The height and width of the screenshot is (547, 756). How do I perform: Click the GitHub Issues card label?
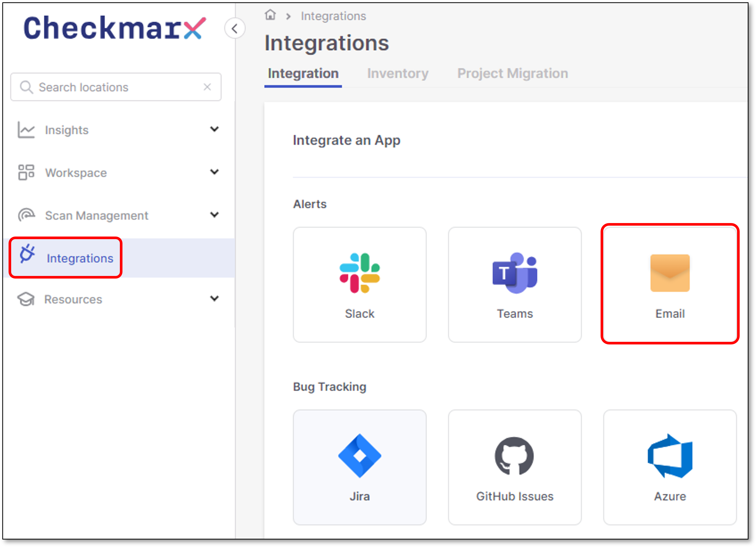point(515,496)
